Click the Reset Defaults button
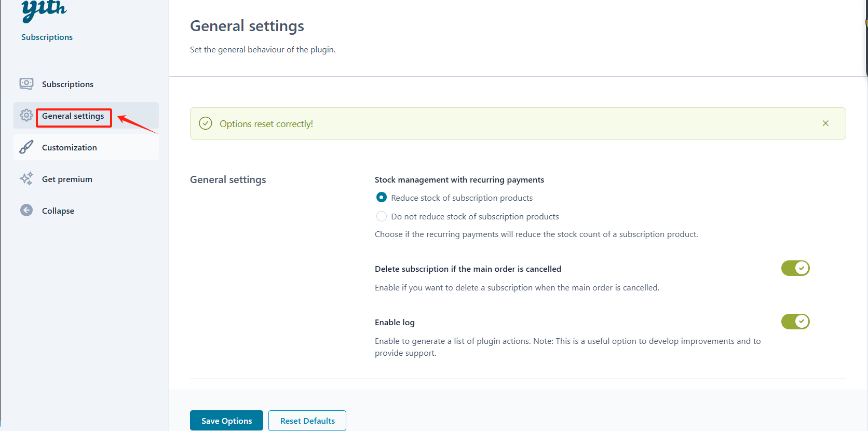This screenshot has width=868, height=431. [x=307, y=421]
